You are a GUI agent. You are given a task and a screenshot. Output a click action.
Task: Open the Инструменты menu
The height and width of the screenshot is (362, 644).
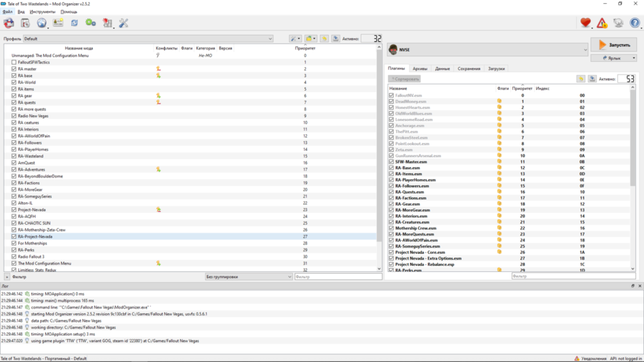(43, 12)
